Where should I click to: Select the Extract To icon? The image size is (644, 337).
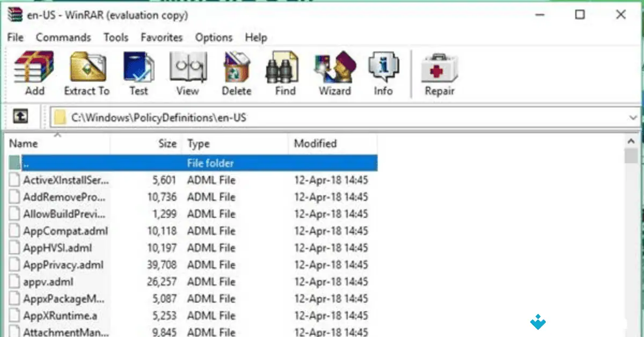(x=86, y=70)
